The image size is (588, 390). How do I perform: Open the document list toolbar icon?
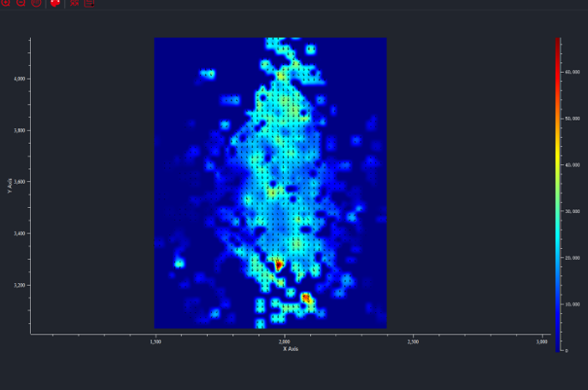point(90,3)
